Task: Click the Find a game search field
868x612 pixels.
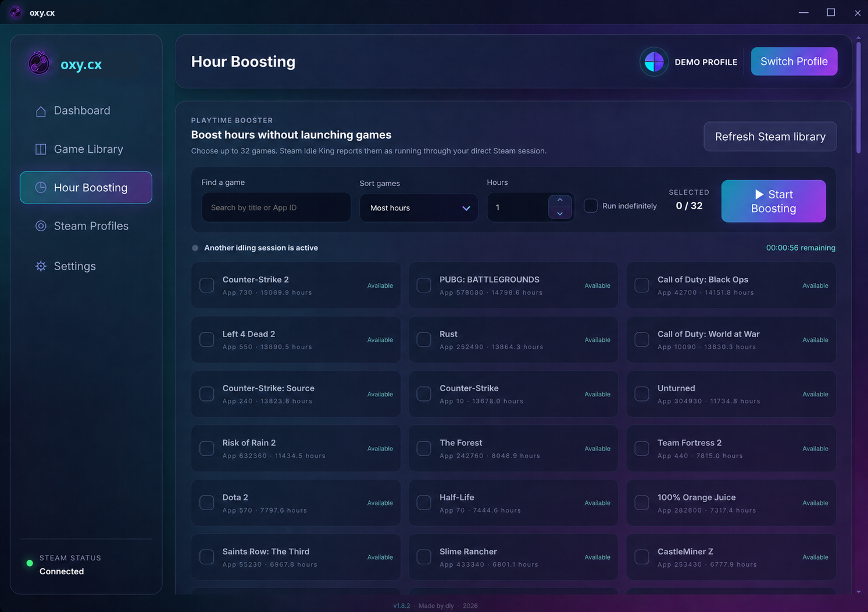Action: pyautogui.click(x=276, y=207)
